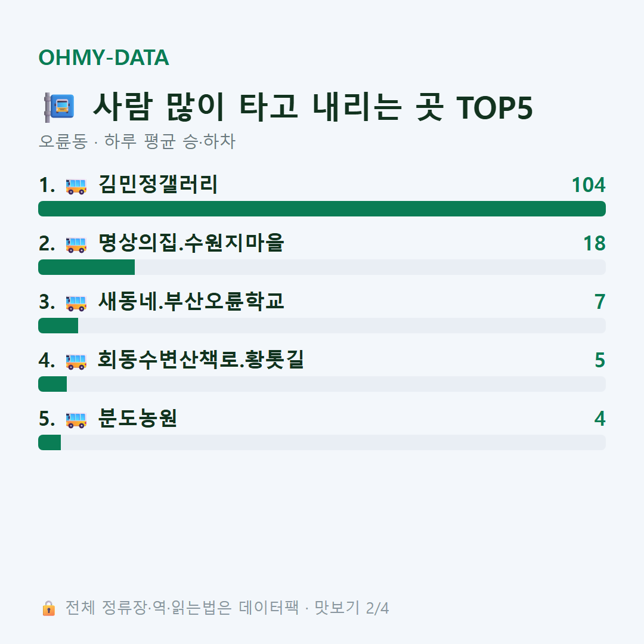Click the value 104 for first rank
Image resolution: width=644 pixels, height=644 pixels.
click(x=589, y=185)
